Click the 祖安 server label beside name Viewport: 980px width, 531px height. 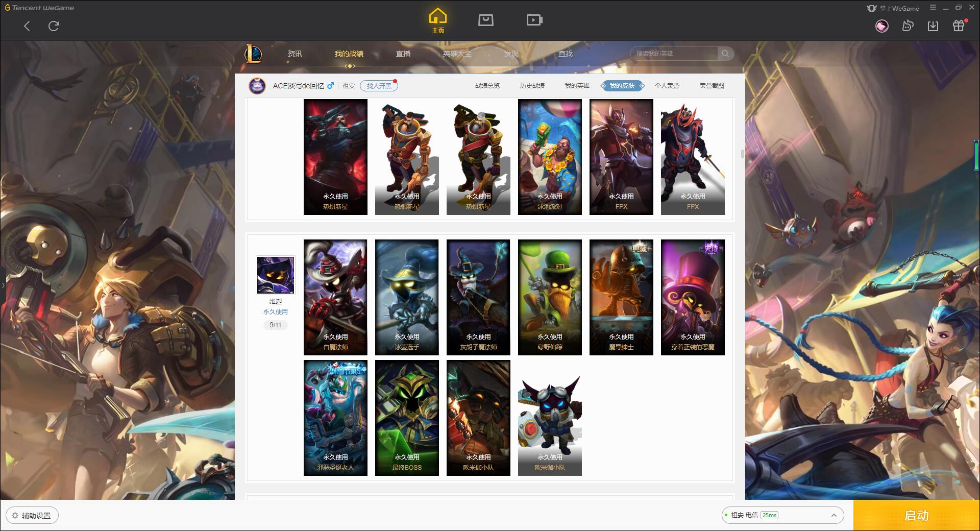[349, 86]
